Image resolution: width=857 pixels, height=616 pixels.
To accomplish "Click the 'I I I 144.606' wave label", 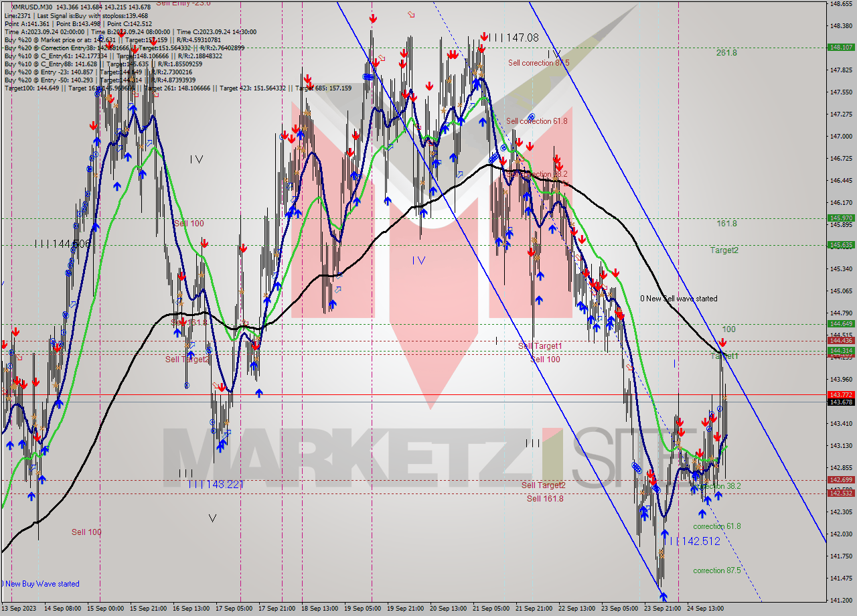I will [x=64, y=245].
